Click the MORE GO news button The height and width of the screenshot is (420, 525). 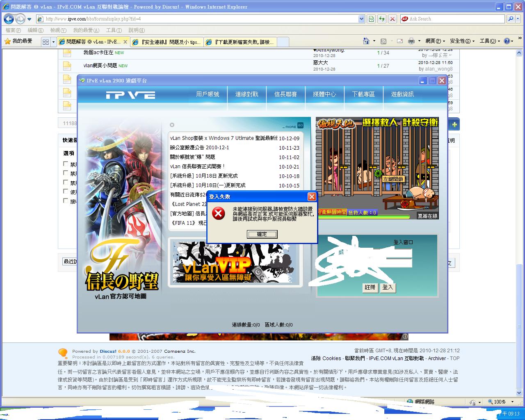(x=293, y=126)
